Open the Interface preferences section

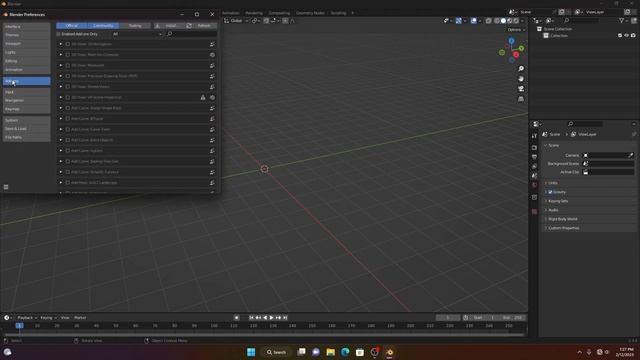27,27
